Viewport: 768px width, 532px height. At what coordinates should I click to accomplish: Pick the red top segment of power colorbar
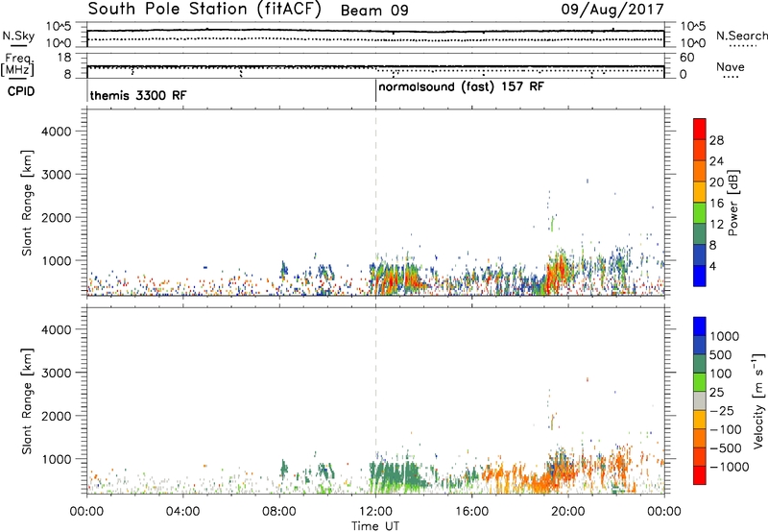point(700,129)
